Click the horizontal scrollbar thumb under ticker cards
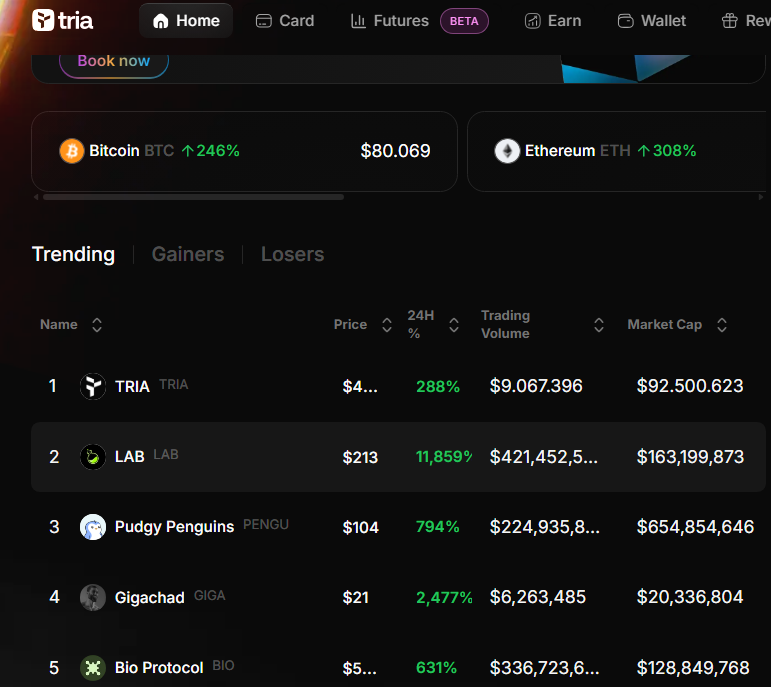The image size is (771, 687). coord(193,197)
